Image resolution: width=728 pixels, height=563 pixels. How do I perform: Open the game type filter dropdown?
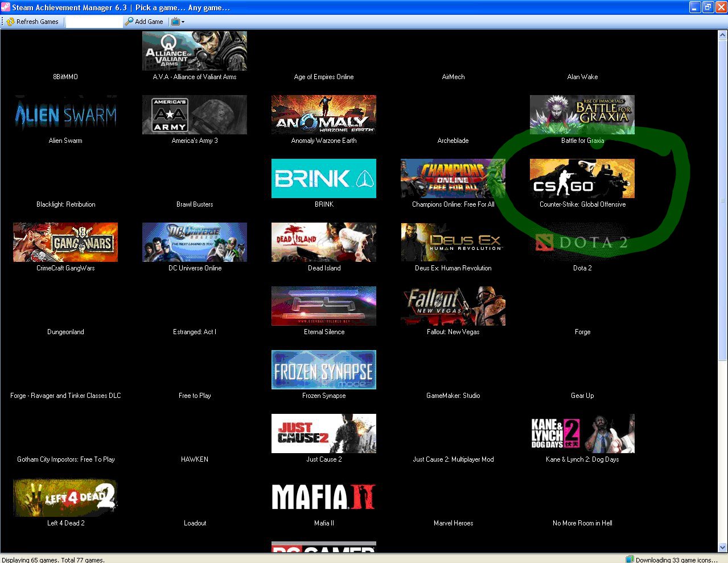pos(178,22)
